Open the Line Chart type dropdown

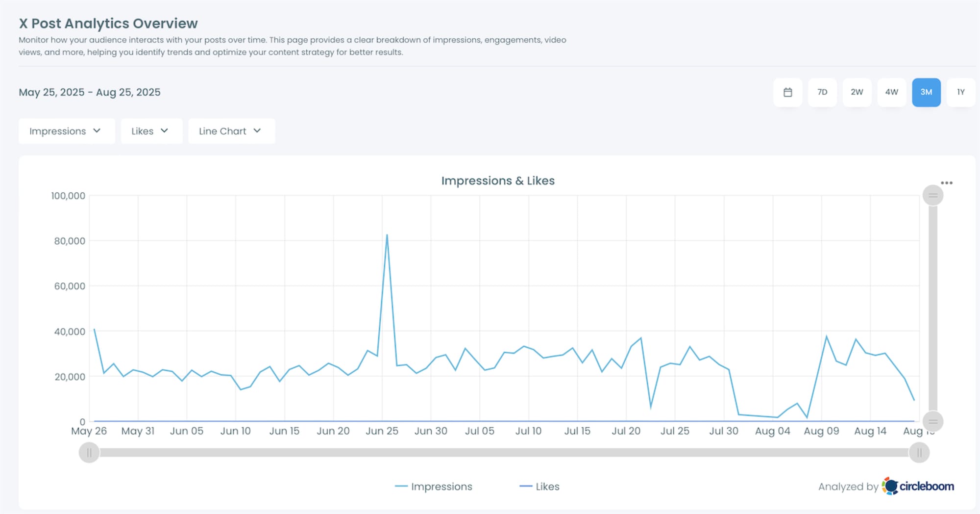coord(231,131)
